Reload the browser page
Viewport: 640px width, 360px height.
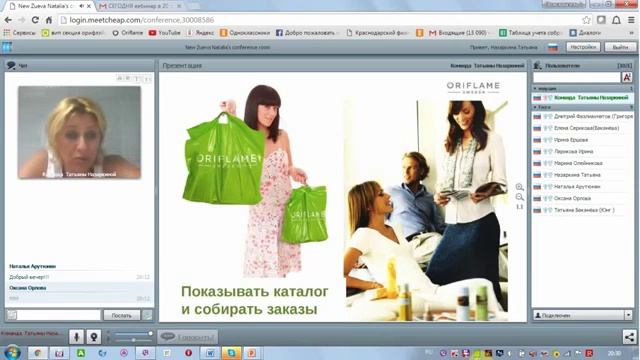tap(35, 20)
